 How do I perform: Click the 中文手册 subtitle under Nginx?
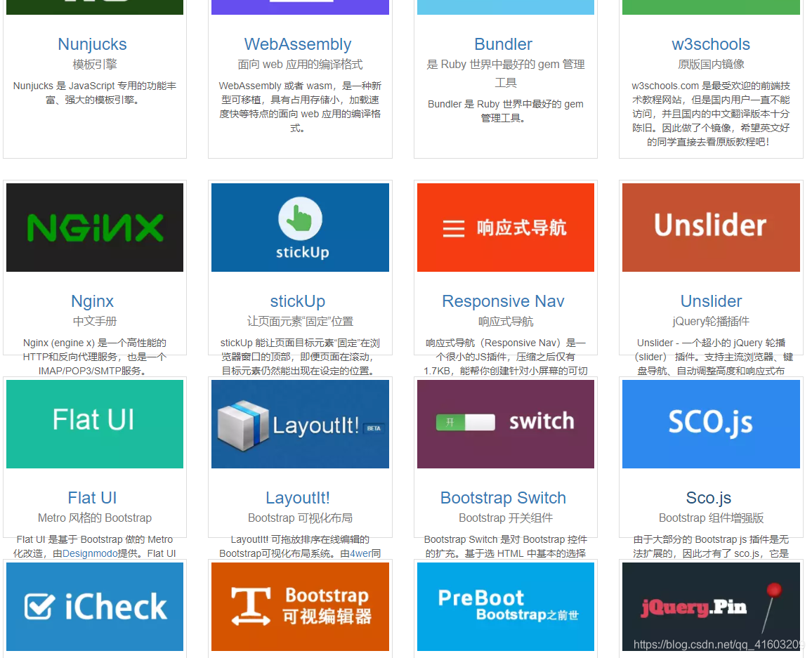point(95,321)
